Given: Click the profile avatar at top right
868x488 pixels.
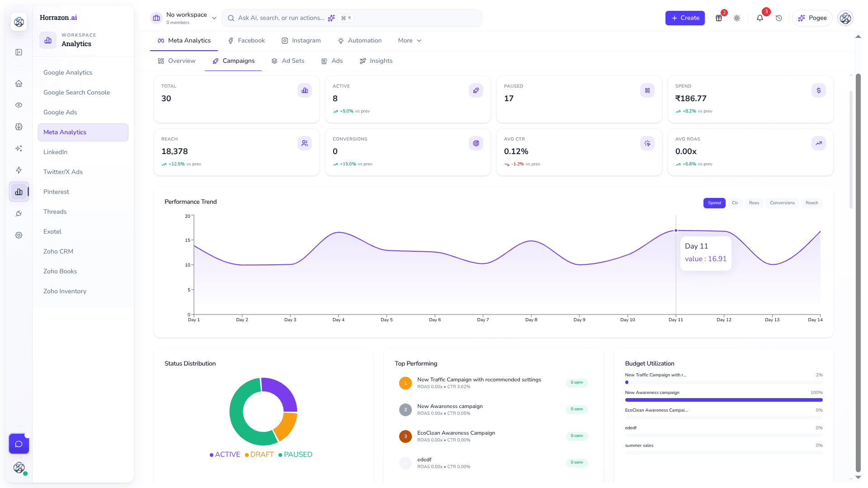Looking at the screenshot, I should (845, 18).
